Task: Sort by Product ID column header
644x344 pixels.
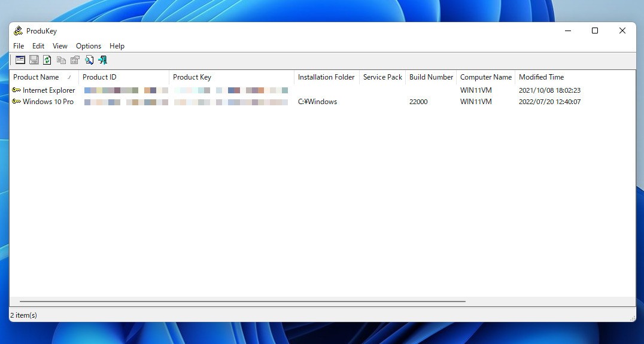Action: [x=124, y=77]
